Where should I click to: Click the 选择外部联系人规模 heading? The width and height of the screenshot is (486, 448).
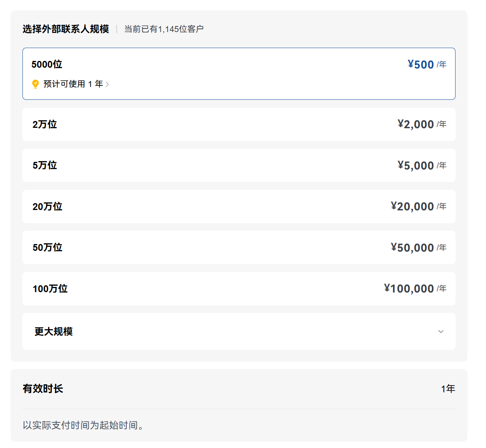(x=66, y=29)
